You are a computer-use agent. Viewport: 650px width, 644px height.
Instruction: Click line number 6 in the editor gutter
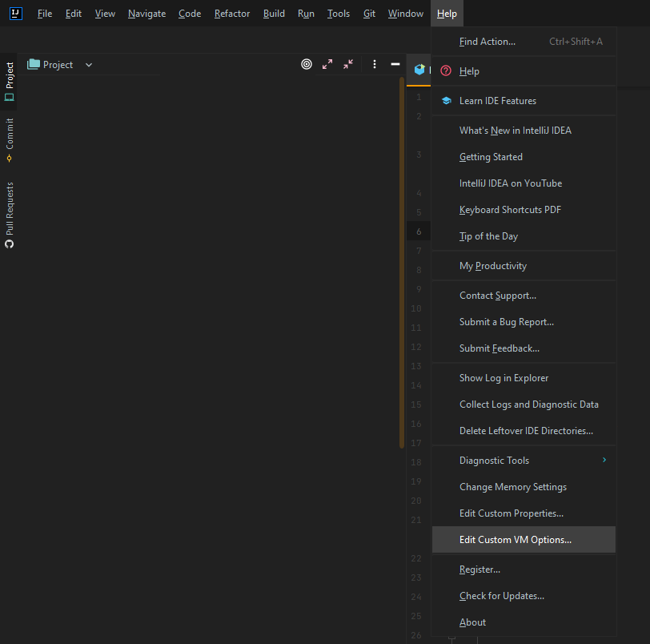[418, 230]
